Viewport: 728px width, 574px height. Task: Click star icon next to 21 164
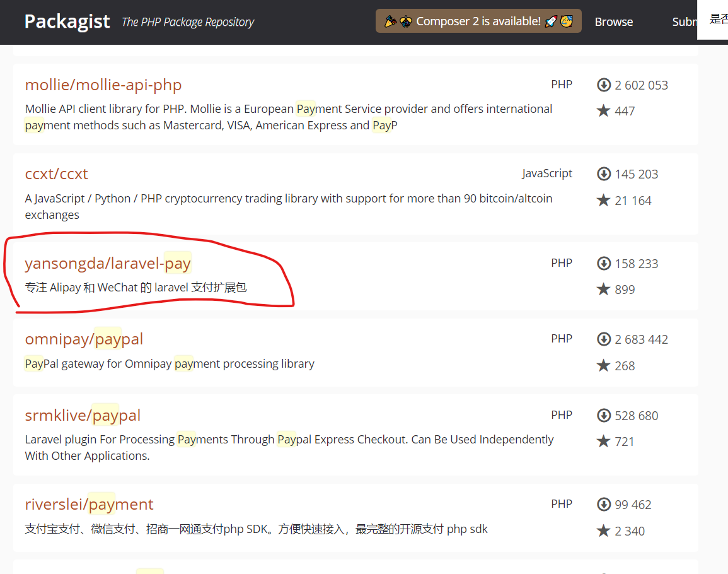tap(604, 201)
